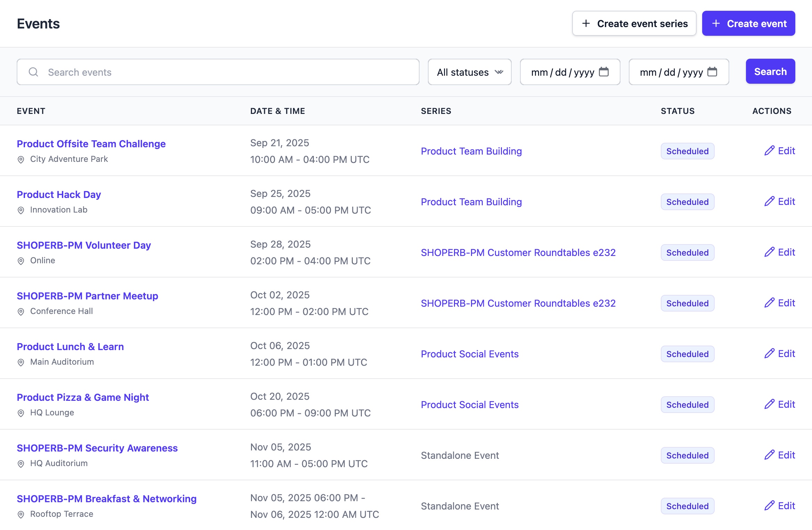Image resolution: width=812 pixels, height=530 pixels.
Task: Click the location pin beside Rooftop Terrace
Action: pyautogui.click(x=21, y=514)
